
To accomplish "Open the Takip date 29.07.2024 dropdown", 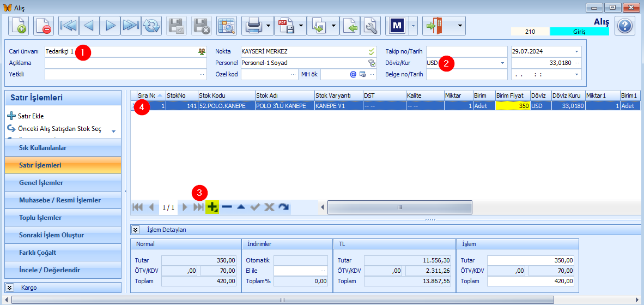I will coord(576,51).
